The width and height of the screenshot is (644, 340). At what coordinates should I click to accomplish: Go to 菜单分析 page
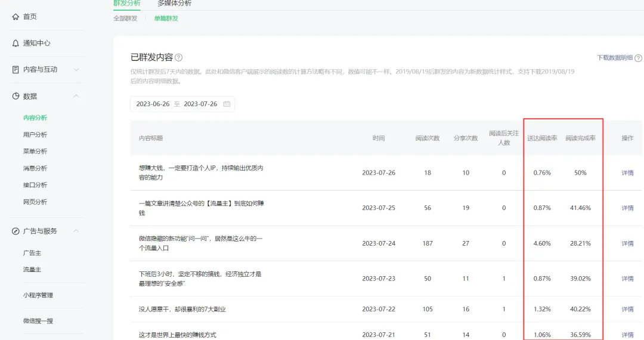click(x=35, y=152)
